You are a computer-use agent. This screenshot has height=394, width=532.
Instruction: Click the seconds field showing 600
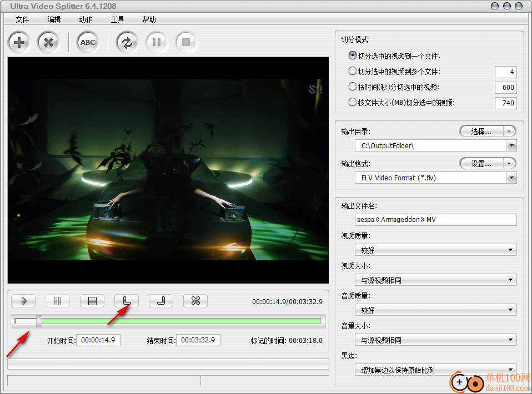(505, 88)
